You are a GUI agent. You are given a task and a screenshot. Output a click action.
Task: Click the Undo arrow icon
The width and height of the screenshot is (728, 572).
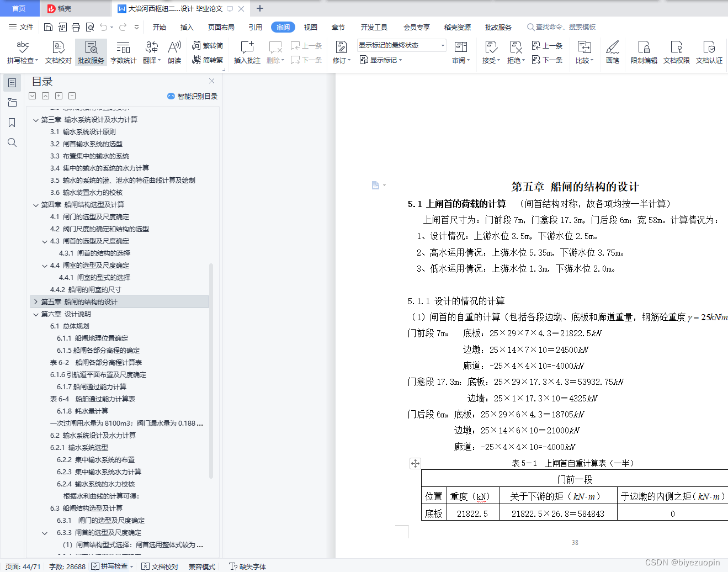pos(104,27)
